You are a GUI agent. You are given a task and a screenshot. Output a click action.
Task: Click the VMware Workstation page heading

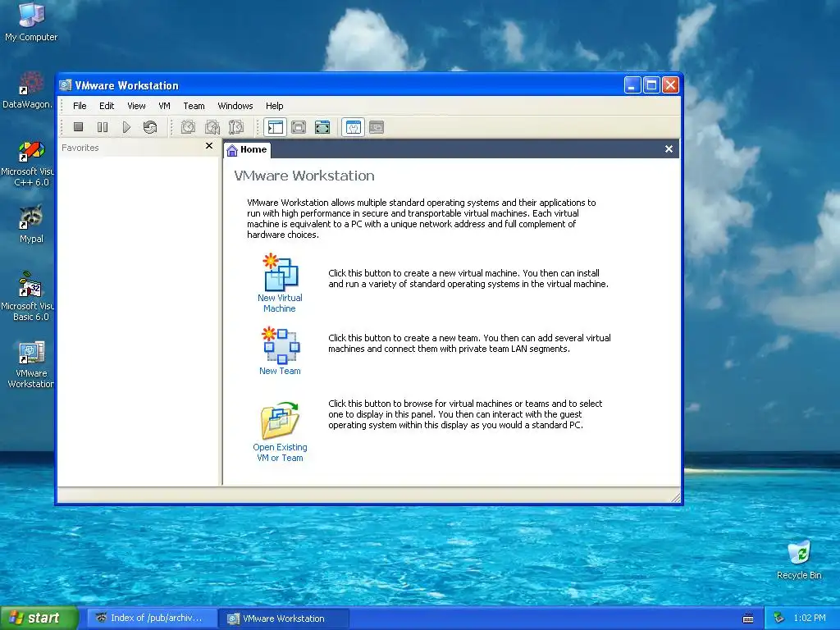click(304, 176)
